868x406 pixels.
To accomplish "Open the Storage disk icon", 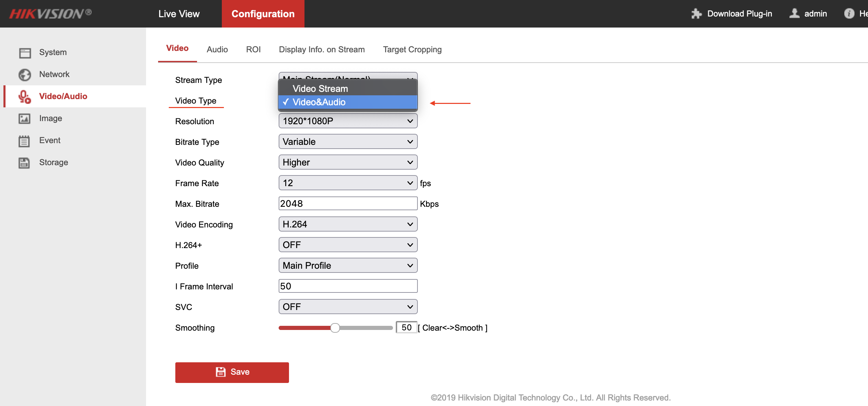I will coord(24,162).
